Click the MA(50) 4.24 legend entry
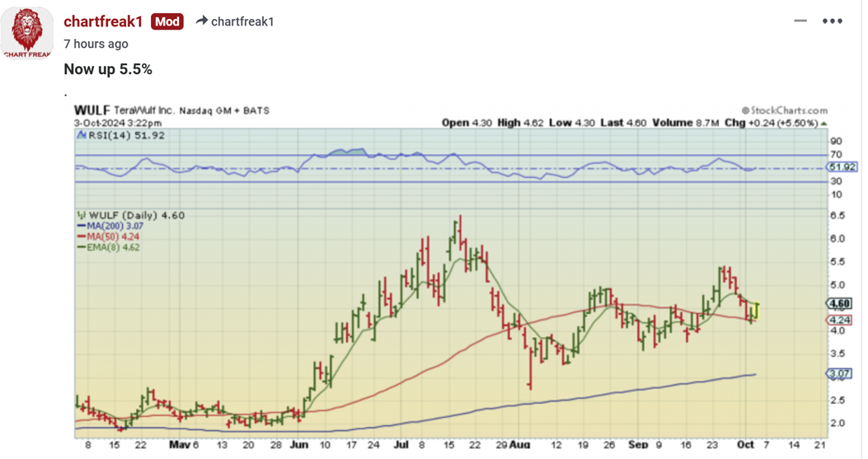 click(x=109, y=237)
